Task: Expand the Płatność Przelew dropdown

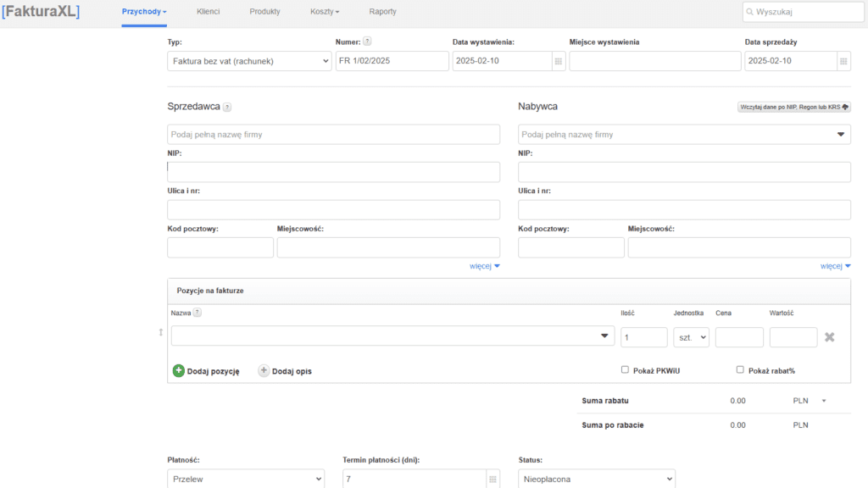Action: (245, 480)
